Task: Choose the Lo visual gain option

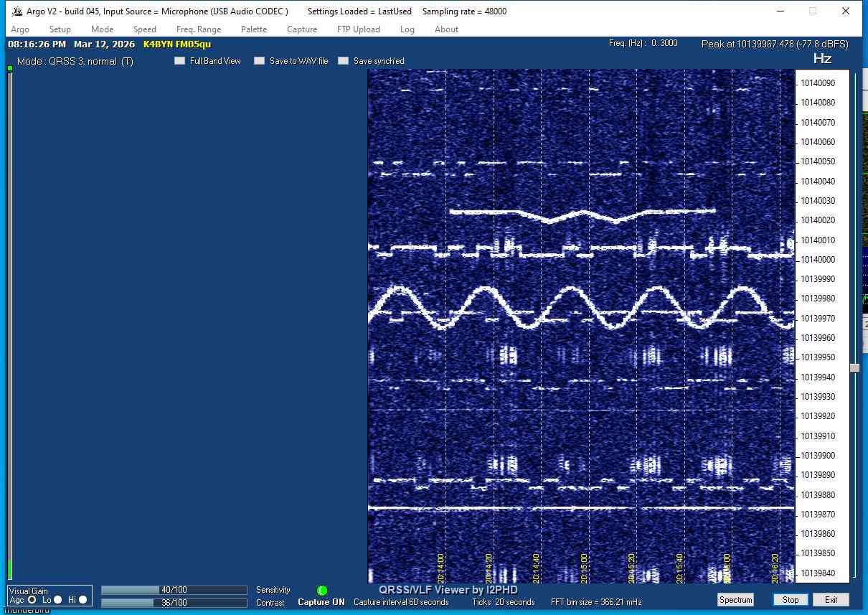Action: click(58, 600)
